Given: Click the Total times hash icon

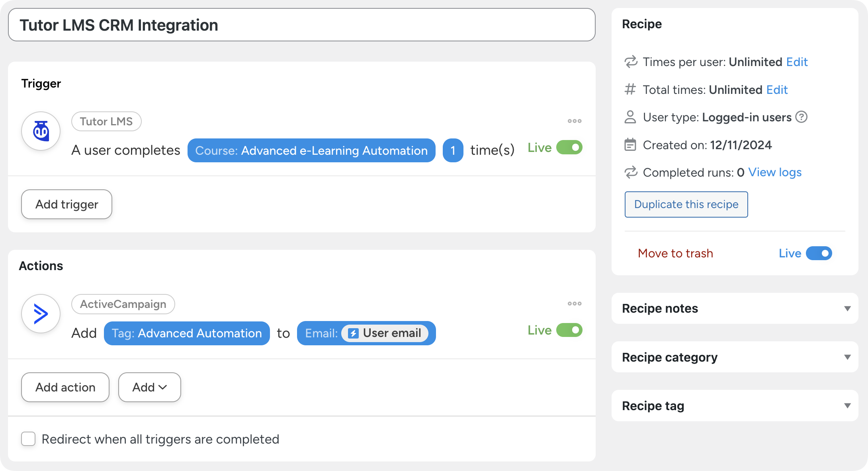Looking at the screenshot, I should point(630,90).
